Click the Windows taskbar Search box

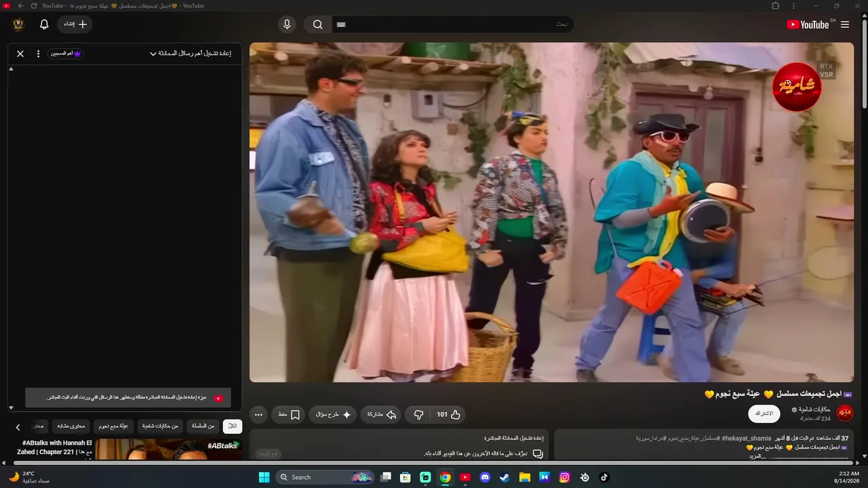(x=325, y=477)
